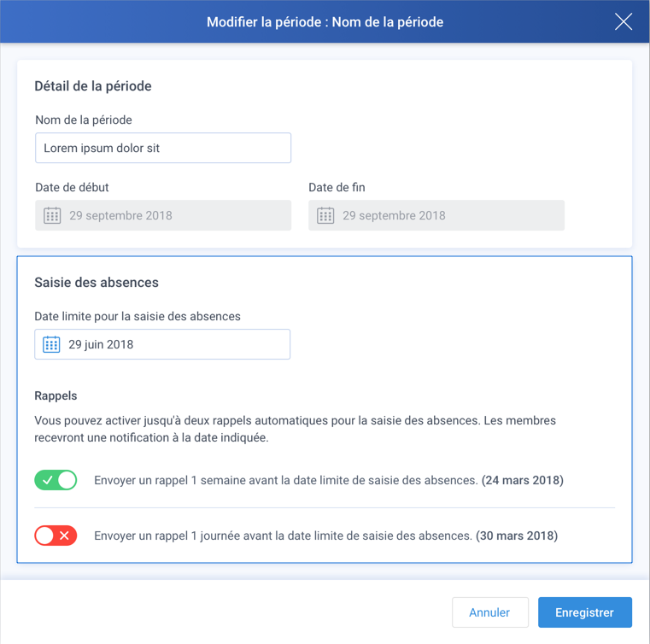Click the Détail de la période heading

93,86
